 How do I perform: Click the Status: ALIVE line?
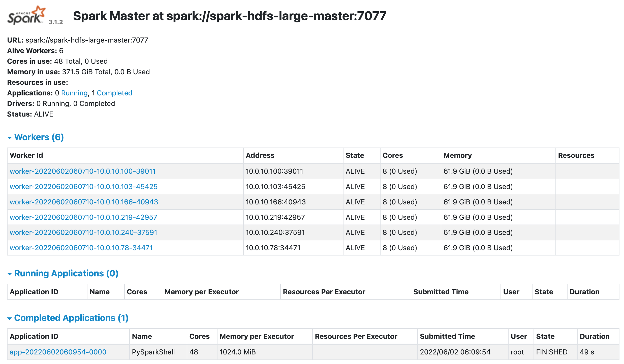(30, 114)
